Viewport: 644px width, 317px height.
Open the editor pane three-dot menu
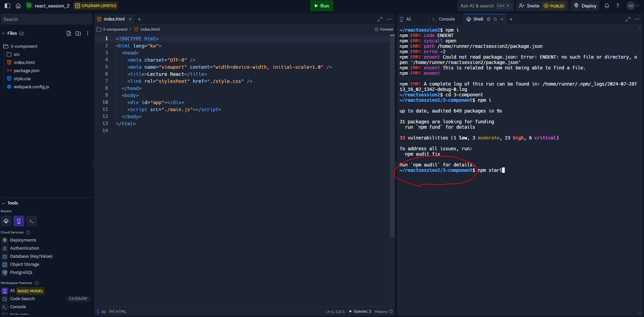tap(389, 19)
